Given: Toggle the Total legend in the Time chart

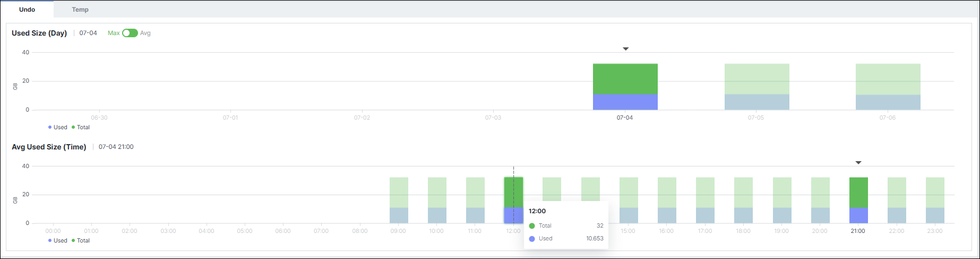Looking at the screenshot, I should tap(81, 240).
